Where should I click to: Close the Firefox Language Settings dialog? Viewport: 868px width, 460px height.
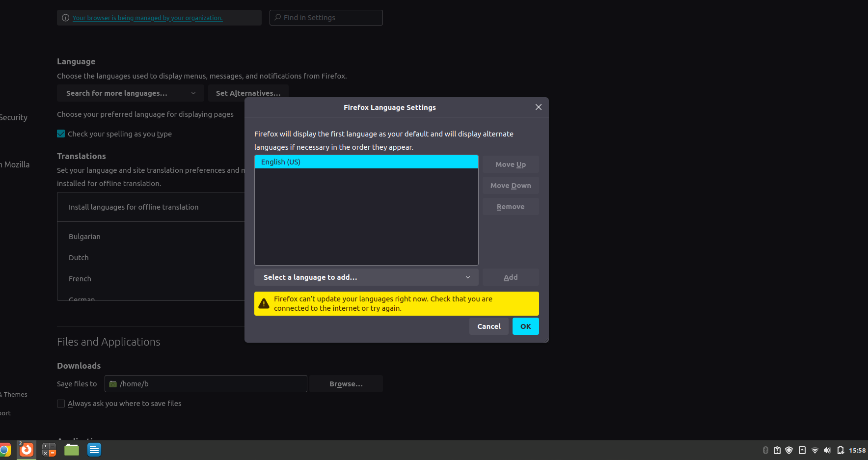click(538, 107)
